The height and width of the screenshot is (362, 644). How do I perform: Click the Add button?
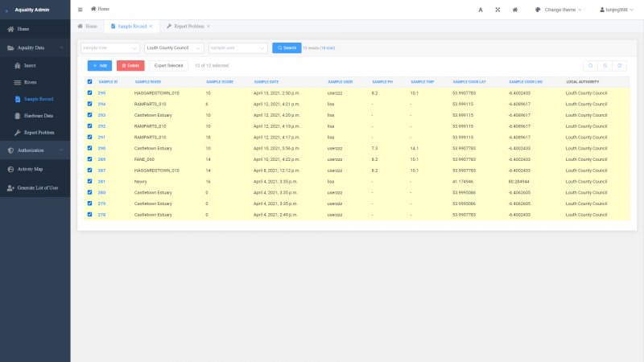(99, 66)
